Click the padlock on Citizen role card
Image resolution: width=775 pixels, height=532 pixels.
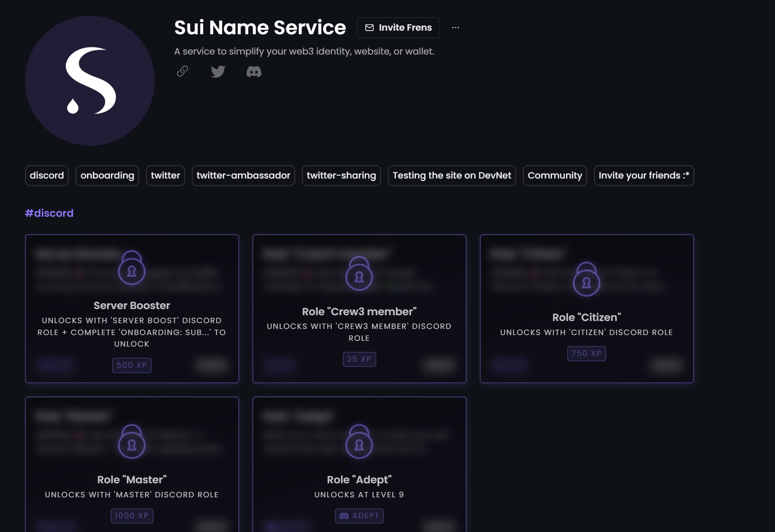[587, 279]
